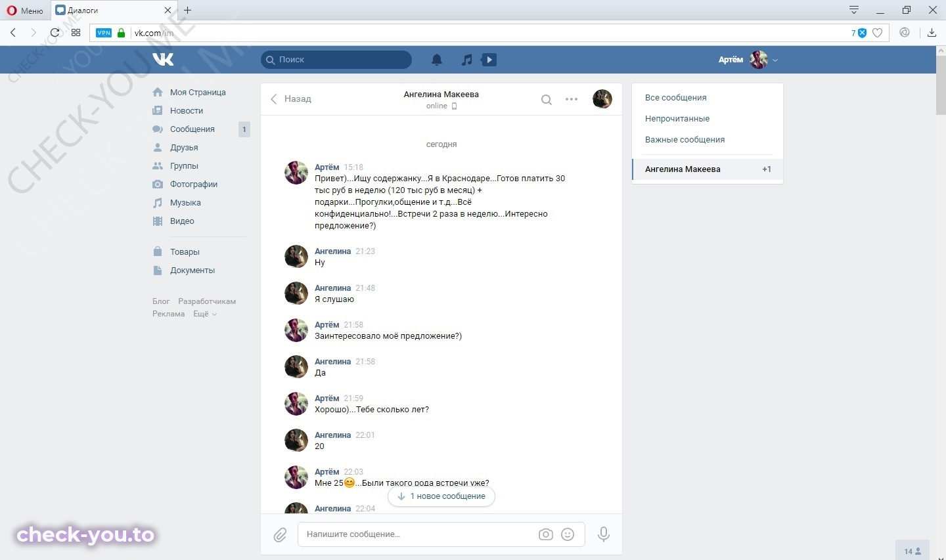Image resolution: width=946 pixels, height=560 pixels.
Task: Show Непрочитанные messages filter
Action: click(x=677, y=119)
